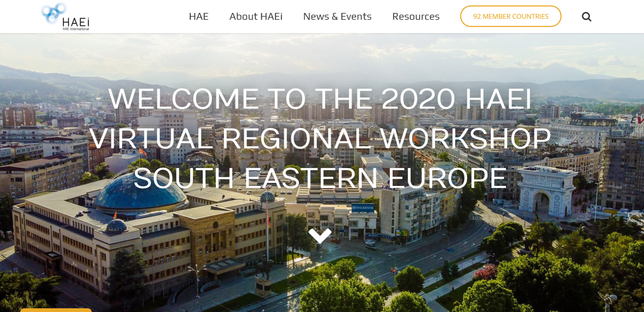Click the HAEi logo in the header

coord(65,16)
